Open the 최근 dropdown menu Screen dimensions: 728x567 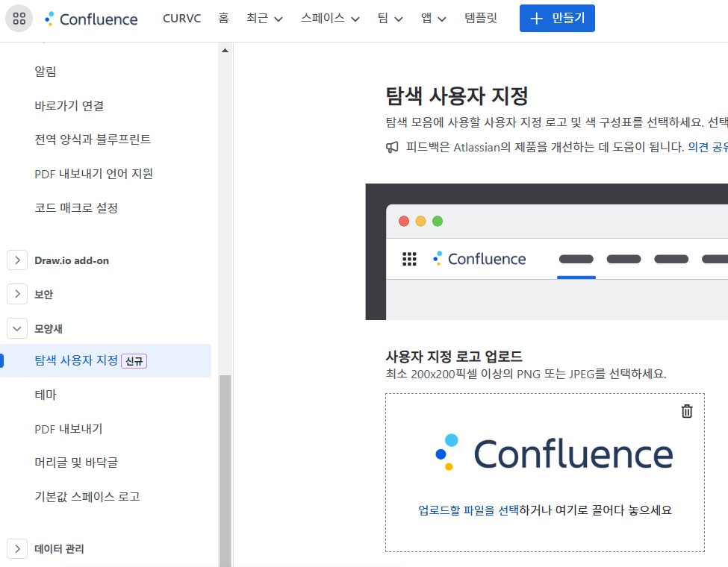[264, 19]
